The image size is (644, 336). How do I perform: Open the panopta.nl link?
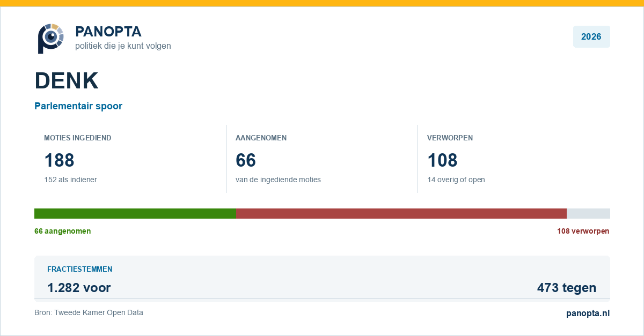click(588, 313)
